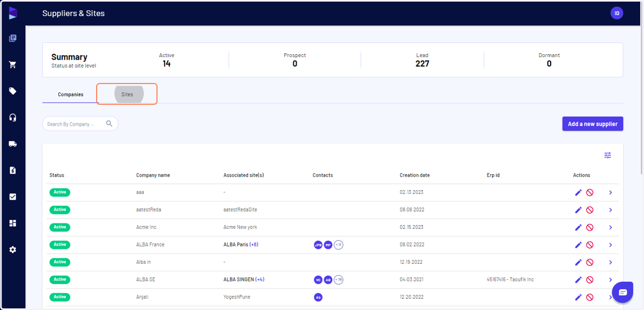Edit the Acme Inc. supplier

(579, 227)
